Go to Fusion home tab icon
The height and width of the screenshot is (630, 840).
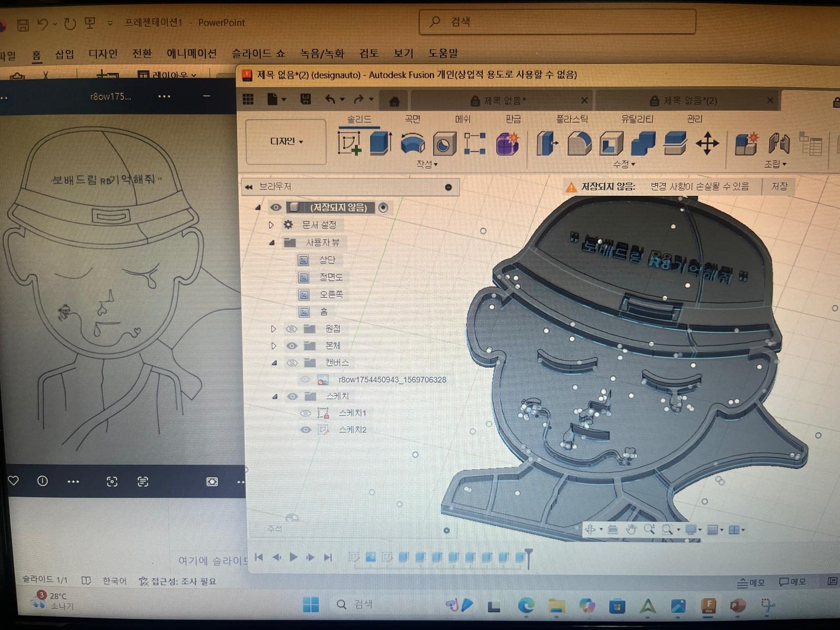click(x=394, y=101)
